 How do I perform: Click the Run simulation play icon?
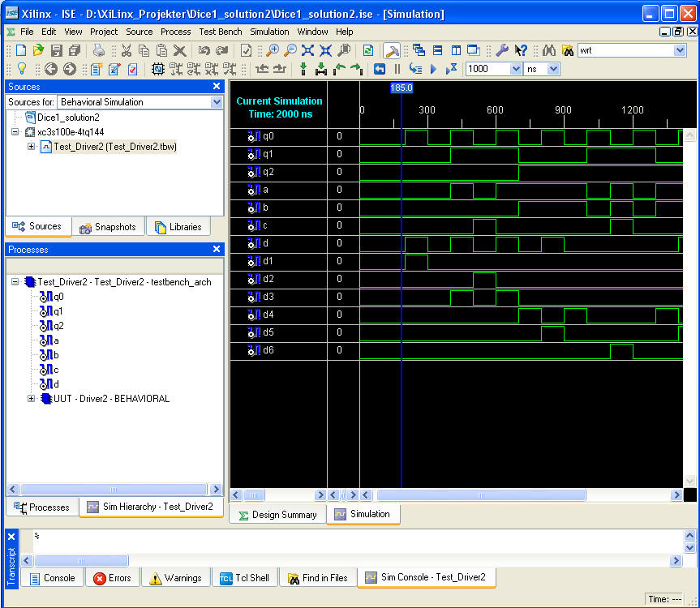point(433,69)
